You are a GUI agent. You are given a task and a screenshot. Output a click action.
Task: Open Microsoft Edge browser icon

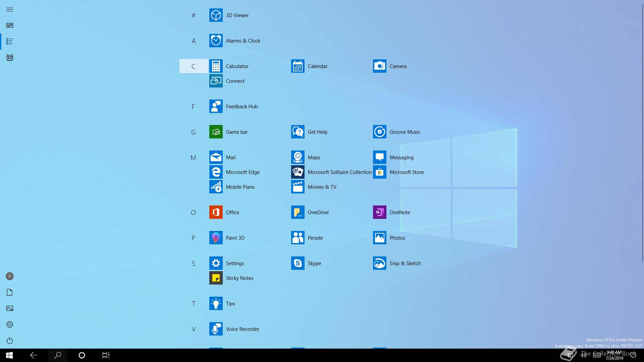pos(216,172)
